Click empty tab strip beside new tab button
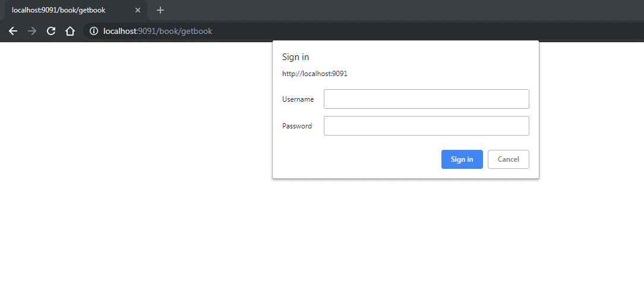The height and width of the screenshot is (289, 644). coord(386,10)
